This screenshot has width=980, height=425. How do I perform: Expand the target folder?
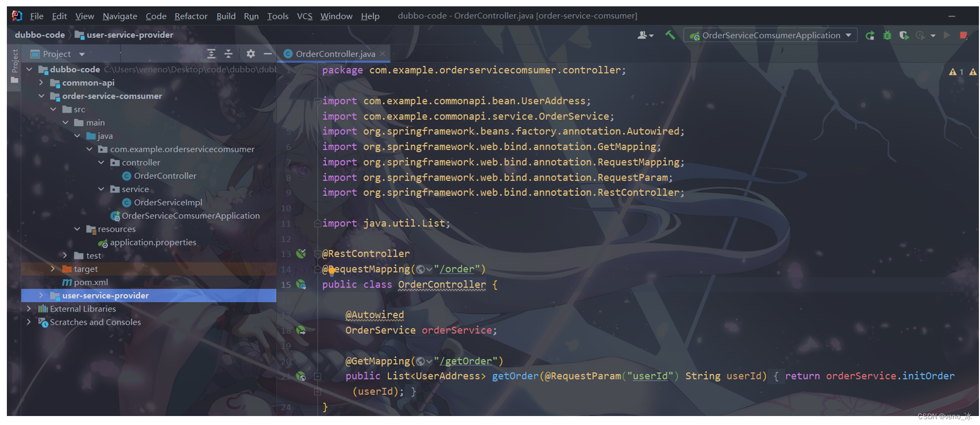click(x=53, y=269)
